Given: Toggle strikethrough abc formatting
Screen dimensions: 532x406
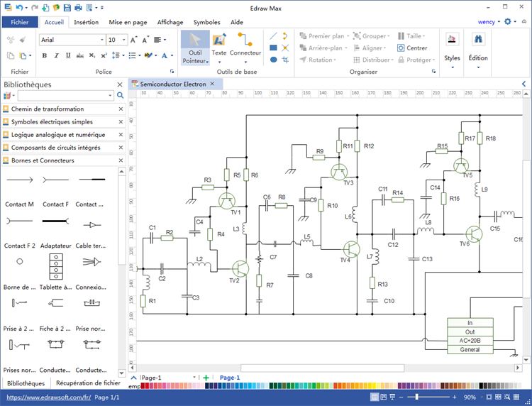Looking at the screenshot, I should point(79,55).
